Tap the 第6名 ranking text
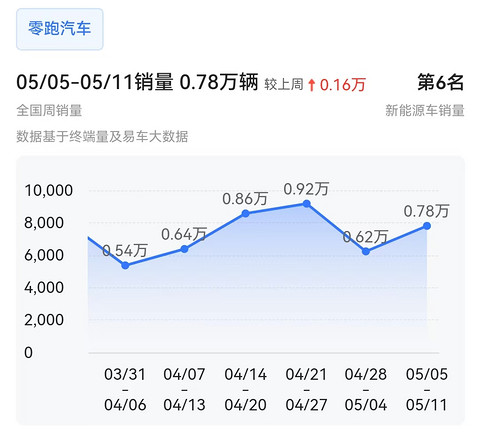The width and height of the screenshot is (480, 437). 441,82
